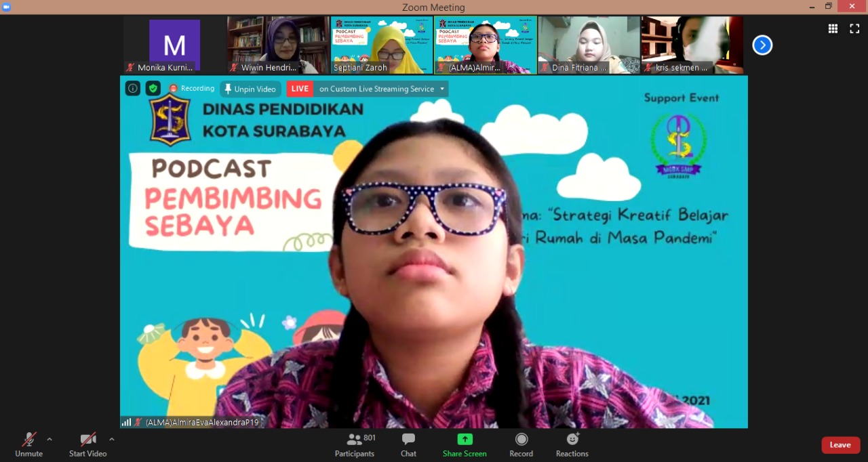Start recording with Record button
The width and height of the screenshot is (868, 462).
point(521,444)
